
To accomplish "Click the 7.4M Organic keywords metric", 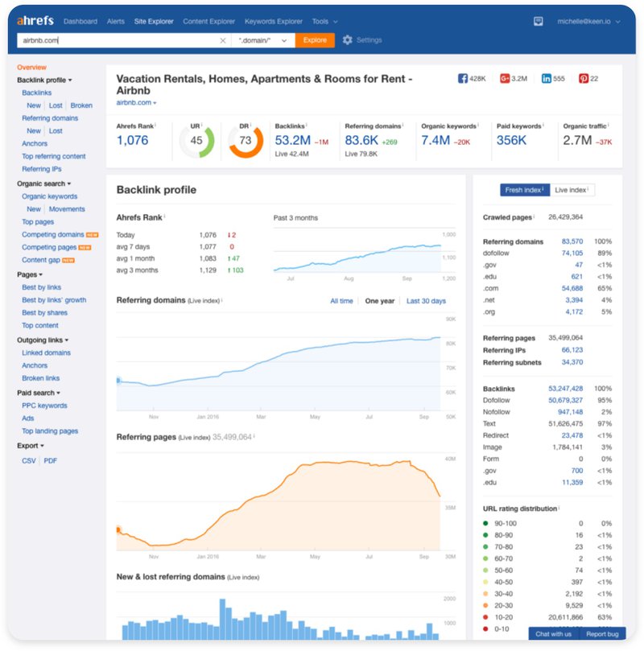I will coord(436,140).
